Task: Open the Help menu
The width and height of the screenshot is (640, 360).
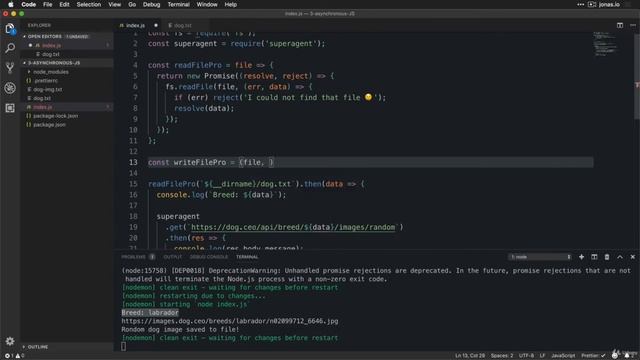Action: coord(231,4)
